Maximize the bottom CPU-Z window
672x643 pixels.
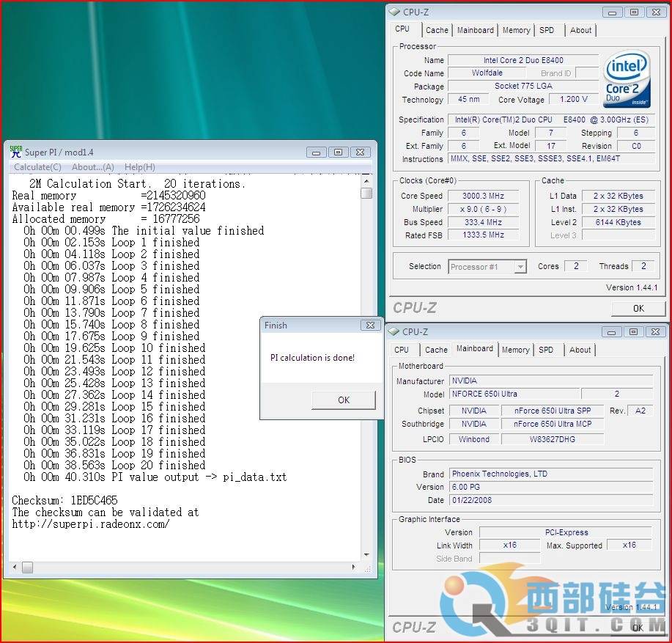coord(633,332)
